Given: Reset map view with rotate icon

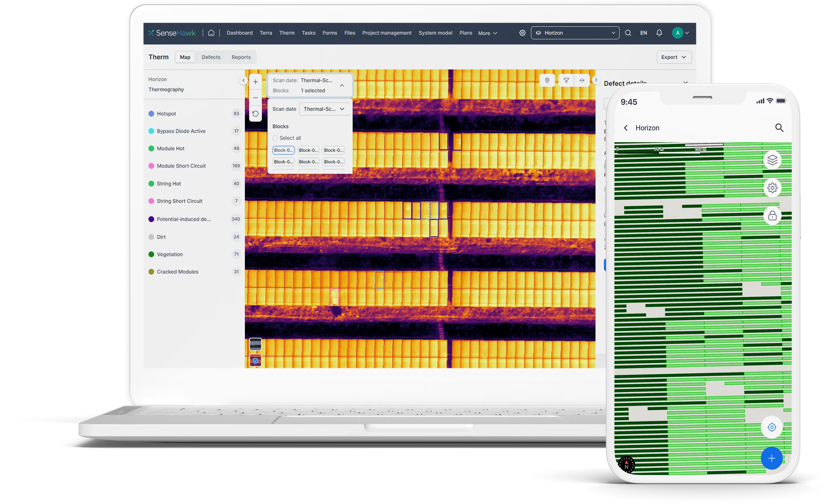Looking at the screenshot, I should (x=255, y=114).
